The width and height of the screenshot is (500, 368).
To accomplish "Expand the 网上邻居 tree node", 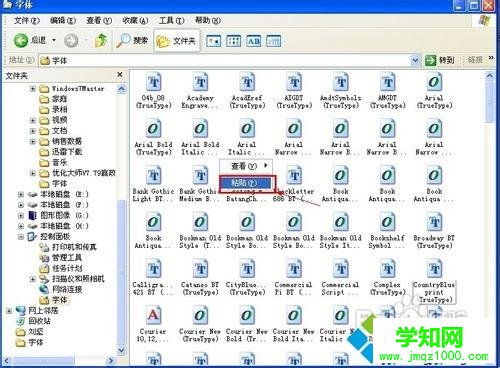I will [x=9, y=311].
